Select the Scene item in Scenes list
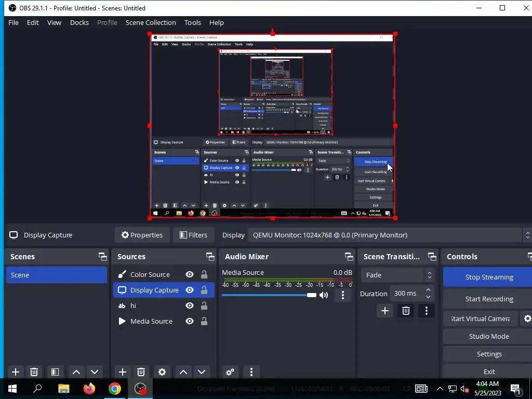The image size is (532, 399). click(57, 275)
